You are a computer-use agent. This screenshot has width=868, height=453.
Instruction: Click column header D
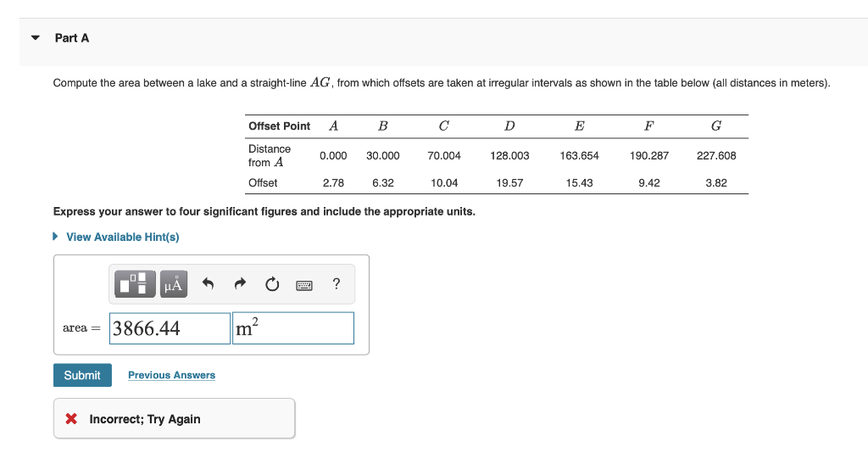[x=509, y=126]
